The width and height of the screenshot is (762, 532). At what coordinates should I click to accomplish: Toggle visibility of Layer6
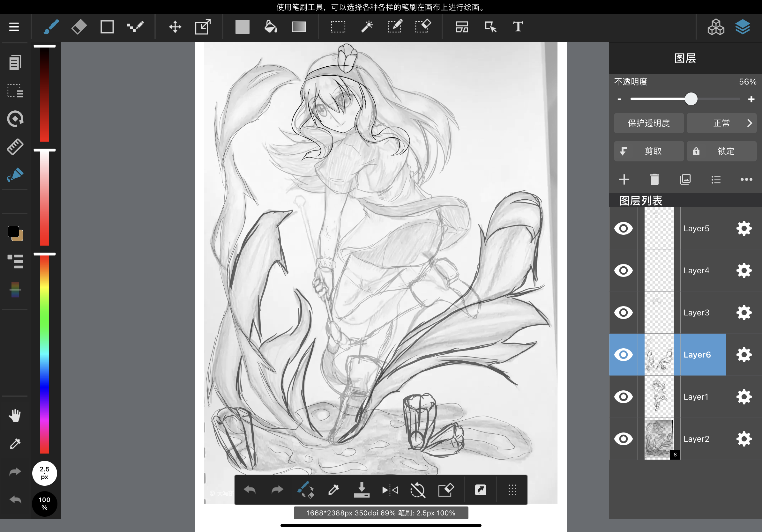click(623, 355)
